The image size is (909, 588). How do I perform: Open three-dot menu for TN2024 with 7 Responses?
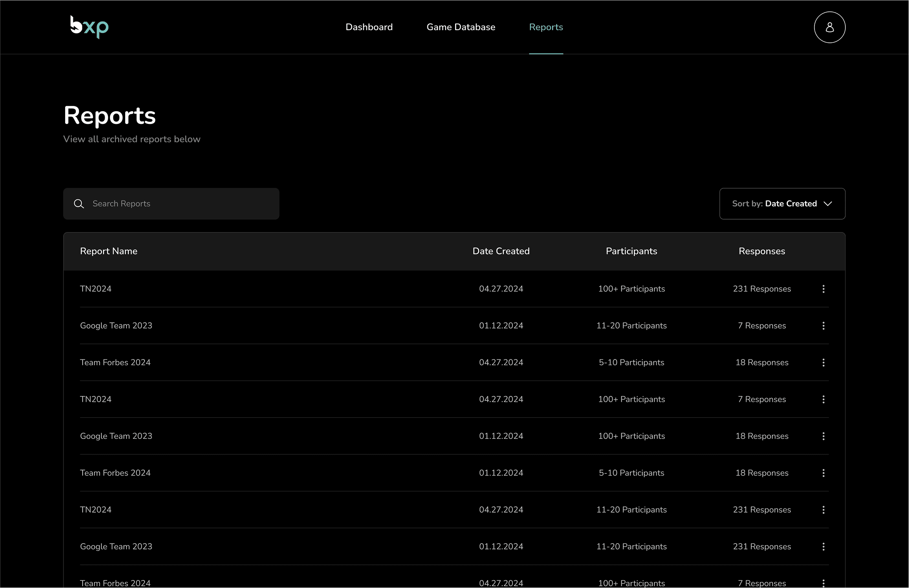pos(823,399)
